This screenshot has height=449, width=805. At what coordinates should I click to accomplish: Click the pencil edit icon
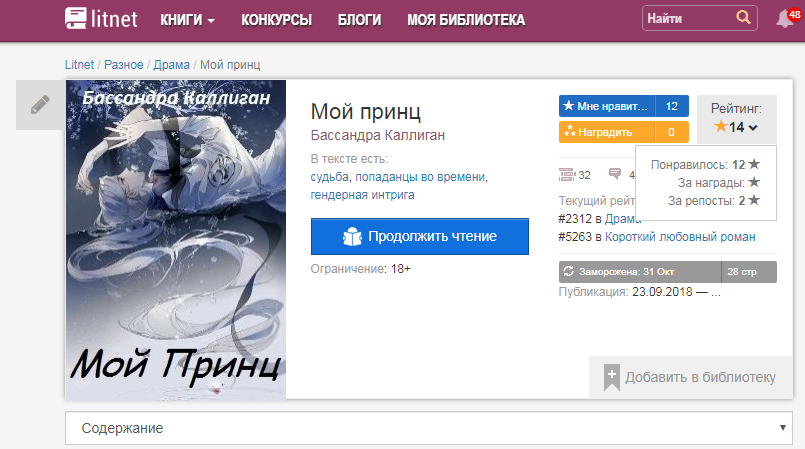tap(40, 105)
